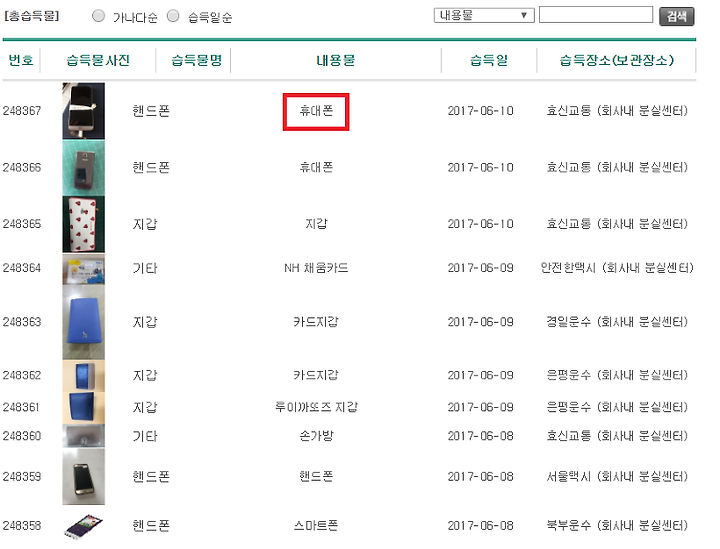Viewport: 720px width, 549px height.
Task: Open thumbnail for item 248362
Action: (x=84, y=375)
